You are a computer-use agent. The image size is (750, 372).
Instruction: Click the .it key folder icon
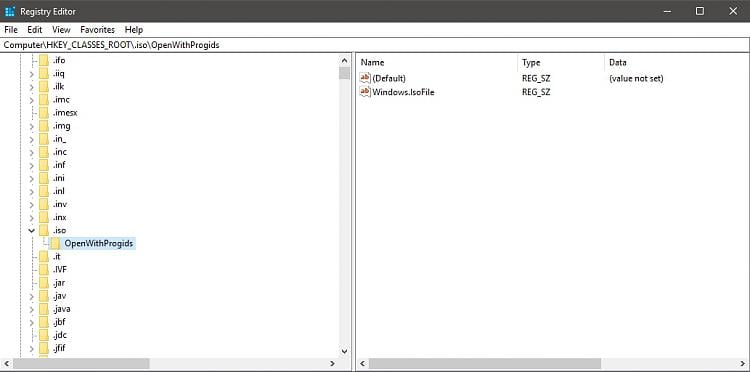[44, 257]
